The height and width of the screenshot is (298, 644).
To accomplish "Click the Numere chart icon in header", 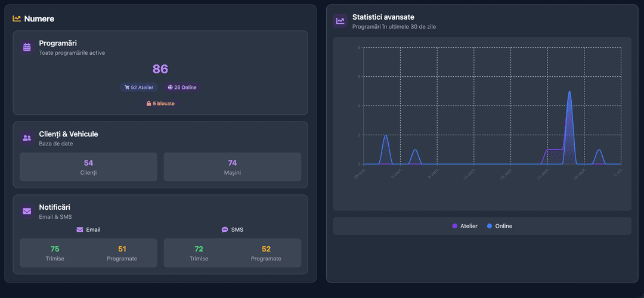I will click(17, 18).
